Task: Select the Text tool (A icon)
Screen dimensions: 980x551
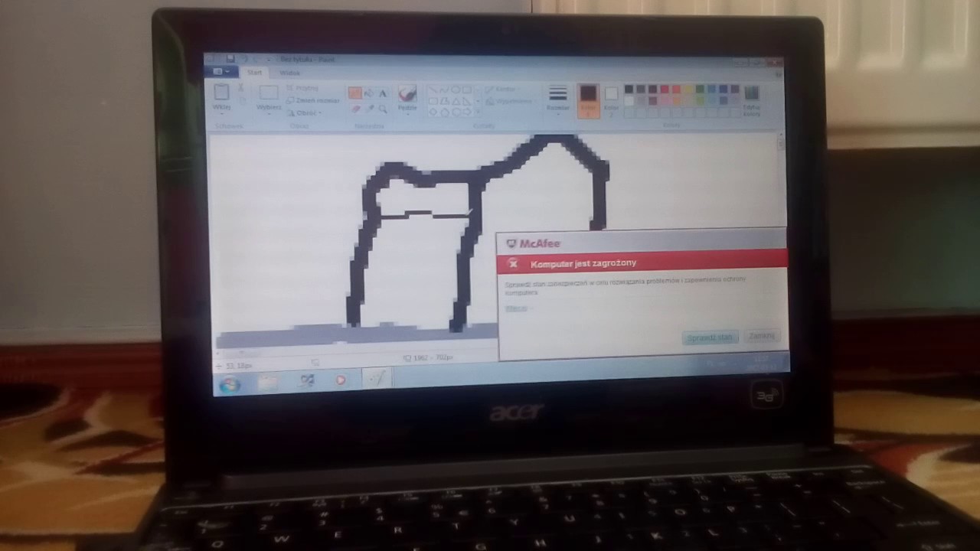Action: click(x=383, y=93)
